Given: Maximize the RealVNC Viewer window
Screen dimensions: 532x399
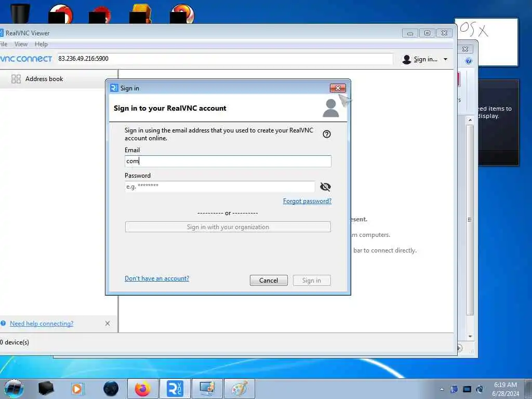Looking at the screenshot, I should click(427, 33).
